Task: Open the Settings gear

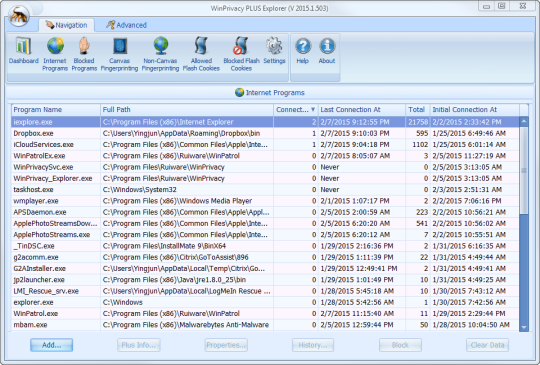Action: [x=274, y=50]
